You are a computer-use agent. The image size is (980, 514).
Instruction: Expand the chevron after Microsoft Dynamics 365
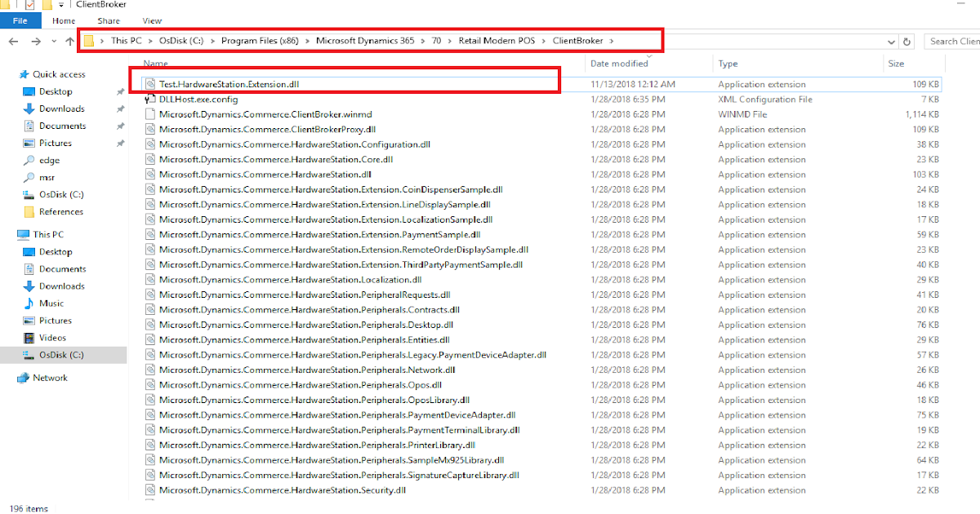[x=422, y=41]
